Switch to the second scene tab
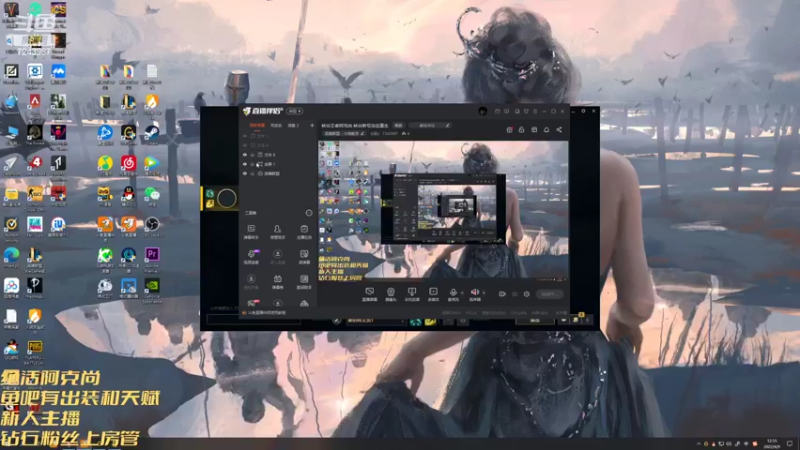The width and height of the screenshot is (800, 450). pyautogui.click(x=276, y=126)
